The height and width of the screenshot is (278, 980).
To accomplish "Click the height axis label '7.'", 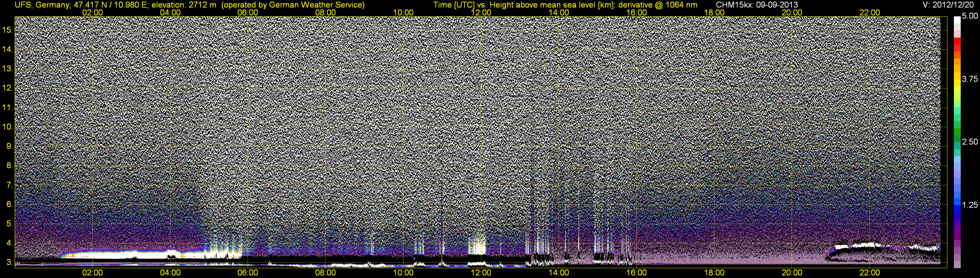I will [10, 185].
